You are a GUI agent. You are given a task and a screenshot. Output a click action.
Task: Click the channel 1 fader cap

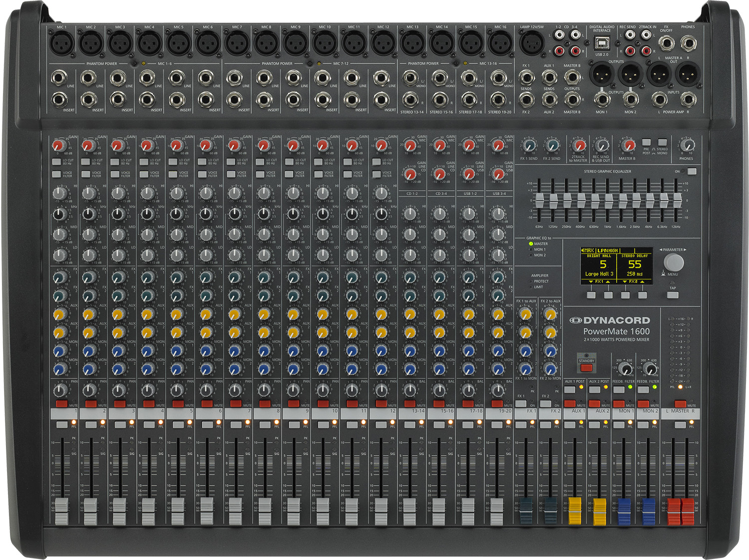tap(61, 511)
